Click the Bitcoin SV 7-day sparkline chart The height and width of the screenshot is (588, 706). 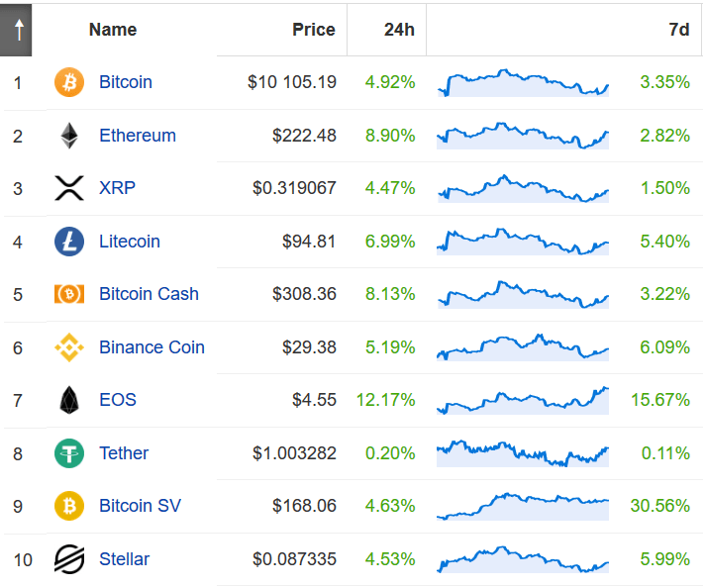(523, 506)
